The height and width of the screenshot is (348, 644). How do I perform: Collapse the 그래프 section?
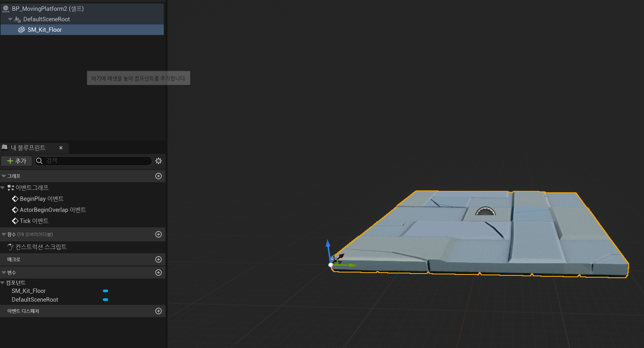4,176
